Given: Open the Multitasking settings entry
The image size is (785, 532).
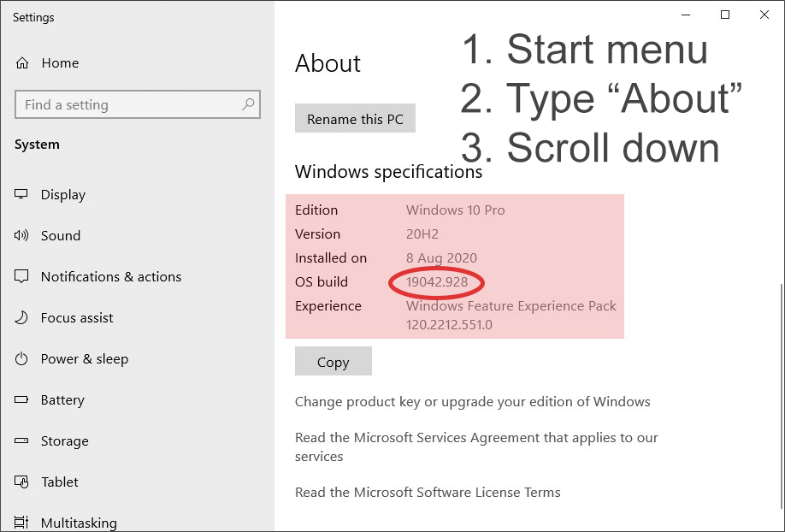Looking at the screenshot, I should (78, 523).
